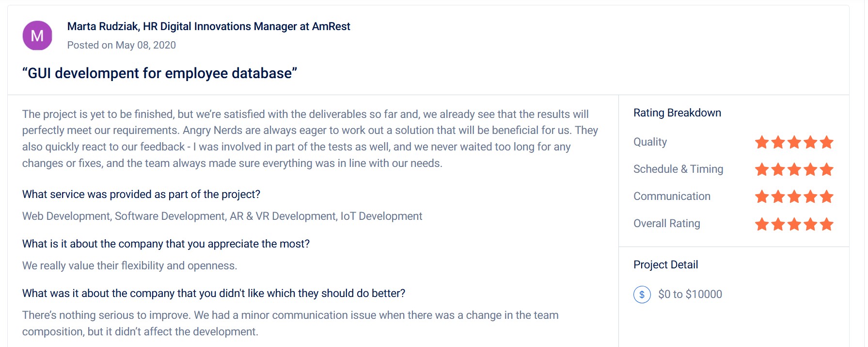Screen dimensions: 868x347
Task: Click reviewer name Marta Rudziak
Action: pyautogui.click(x=103, y=27)
